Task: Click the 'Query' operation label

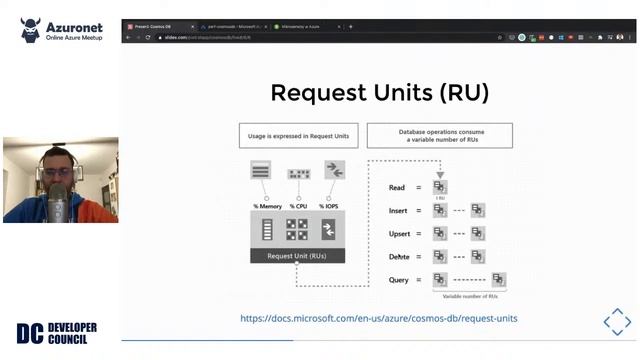Action: pyautogui.click(x=398, y=280)
